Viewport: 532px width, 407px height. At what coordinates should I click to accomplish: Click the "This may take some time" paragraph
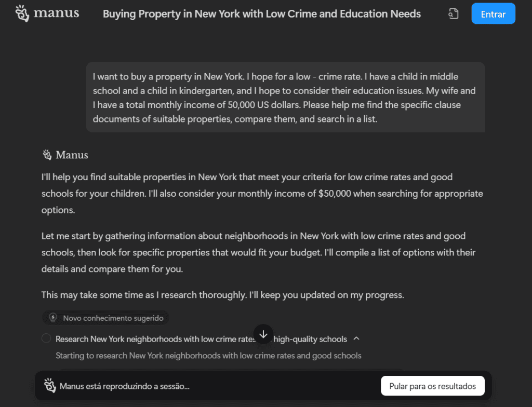coord(222,295)
